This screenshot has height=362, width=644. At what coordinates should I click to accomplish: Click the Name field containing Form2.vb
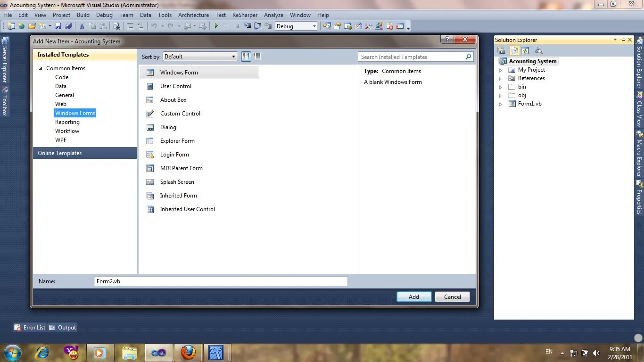click(x=221, y=281)
